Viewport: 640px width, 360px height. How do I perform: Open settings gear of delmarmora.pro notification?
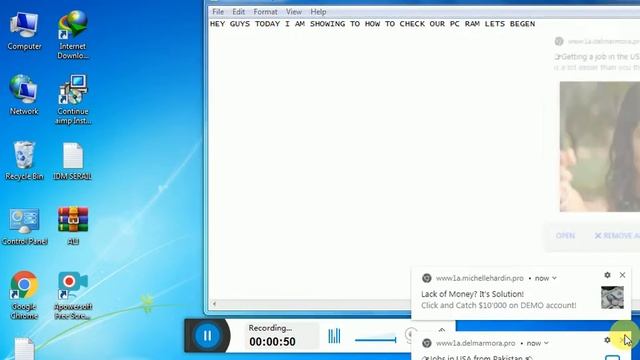tap(607, 340)
